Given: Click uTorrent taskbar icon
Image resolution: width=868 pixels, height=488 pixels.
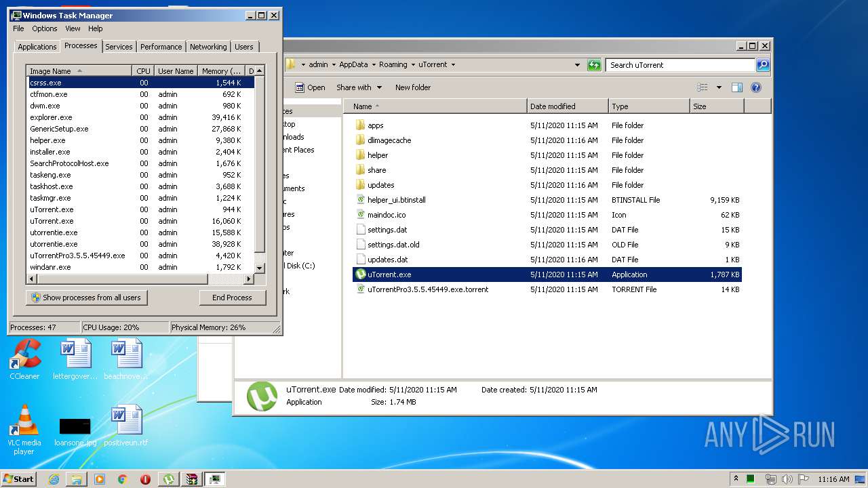Looking at the screenshot, I should pos(168,479).
